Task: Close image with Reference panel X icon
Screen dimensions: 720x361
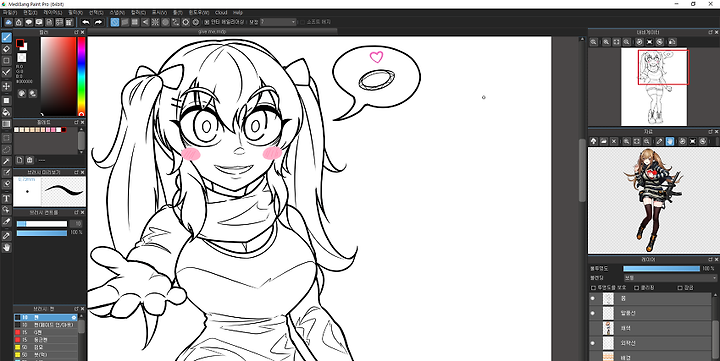Action: [614, 141]
